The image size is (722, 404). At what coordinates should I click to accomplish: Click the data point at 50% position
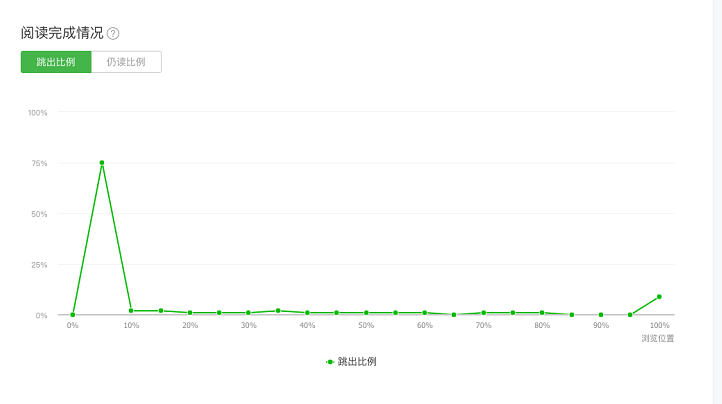click(366, 313)
